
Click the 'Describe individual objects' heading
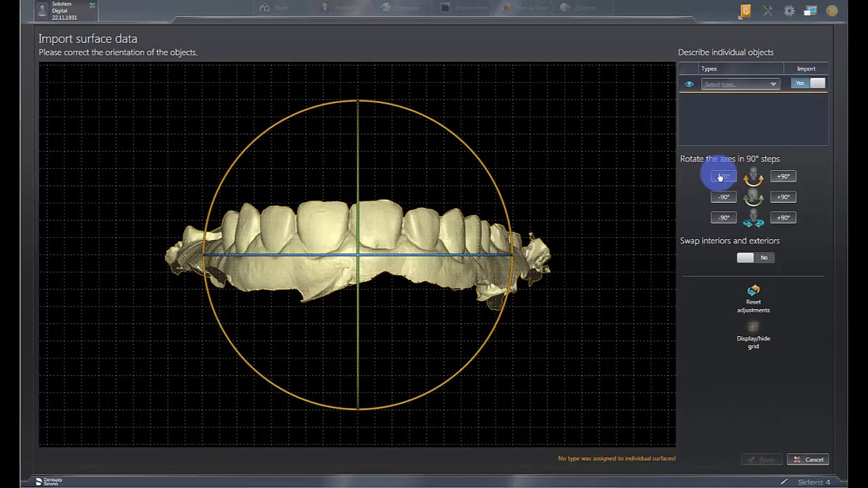(726, 52)
